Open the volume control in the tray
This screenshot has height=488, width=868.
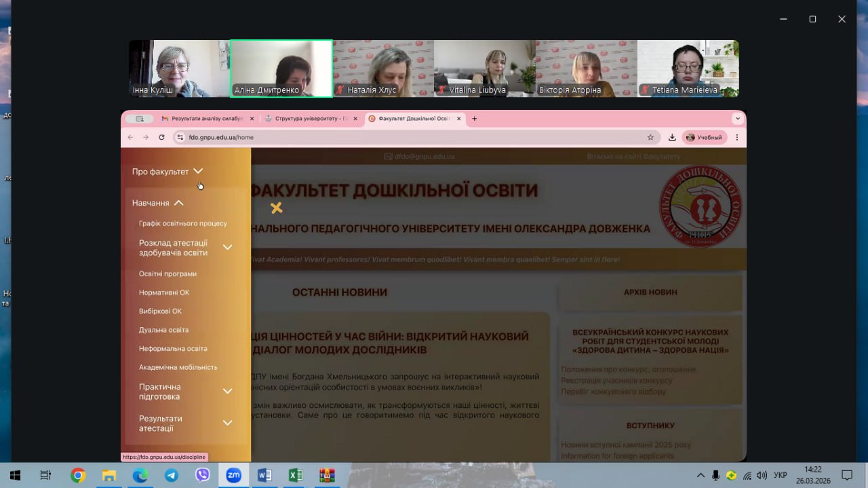click(762, 476)
